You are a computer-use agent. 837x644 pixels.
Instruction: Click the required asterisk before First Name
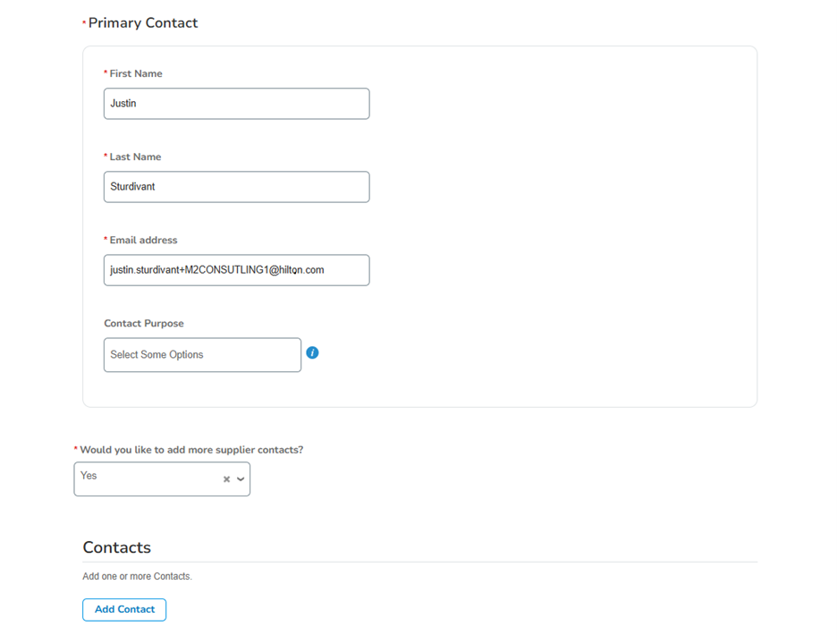pos(106,72)
